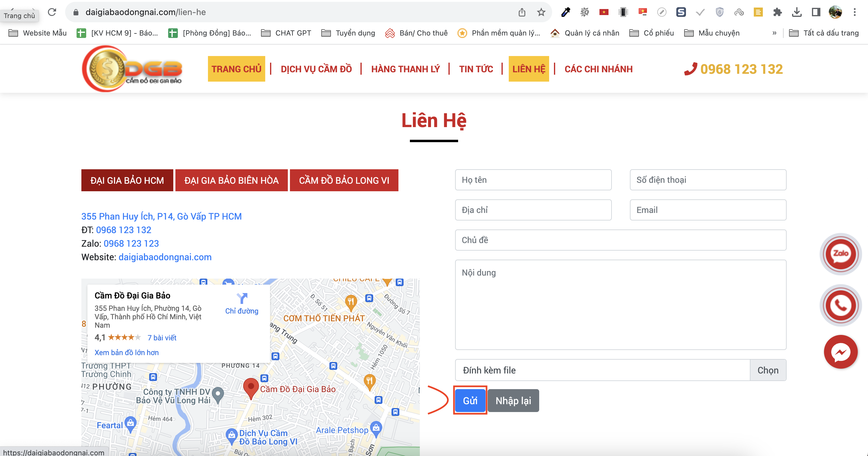Reload the page with the refresh icon
The width and height of the screenshot is (868, 456).
pyautogui.click(x=52, y=12)
